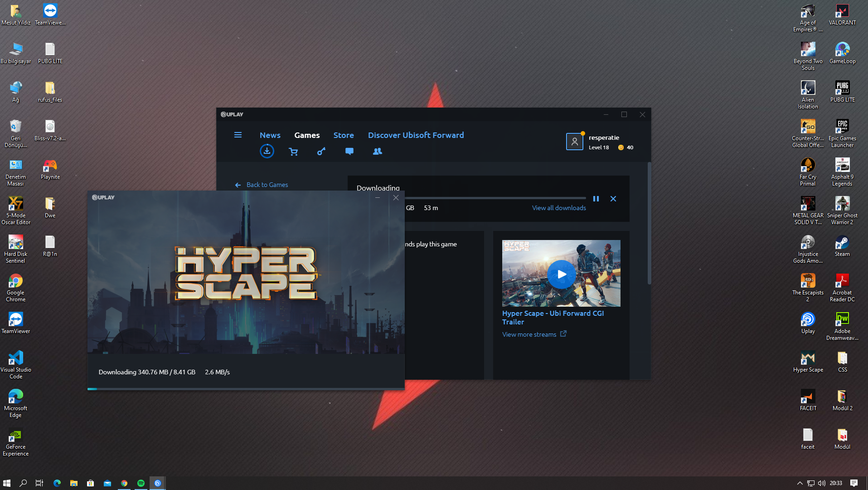
Task: Open the Uplay hamburger menu
Action: coord(238,135)
